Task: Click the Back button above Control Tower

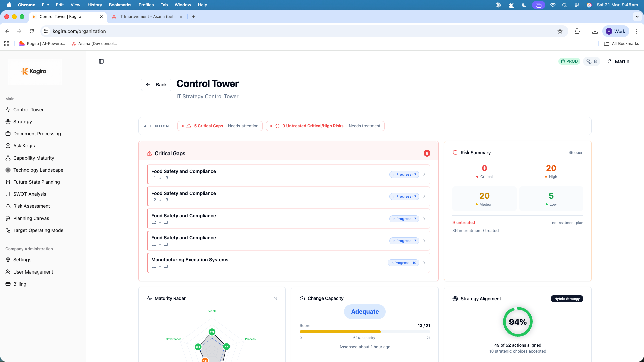Action: click(156, 84)
